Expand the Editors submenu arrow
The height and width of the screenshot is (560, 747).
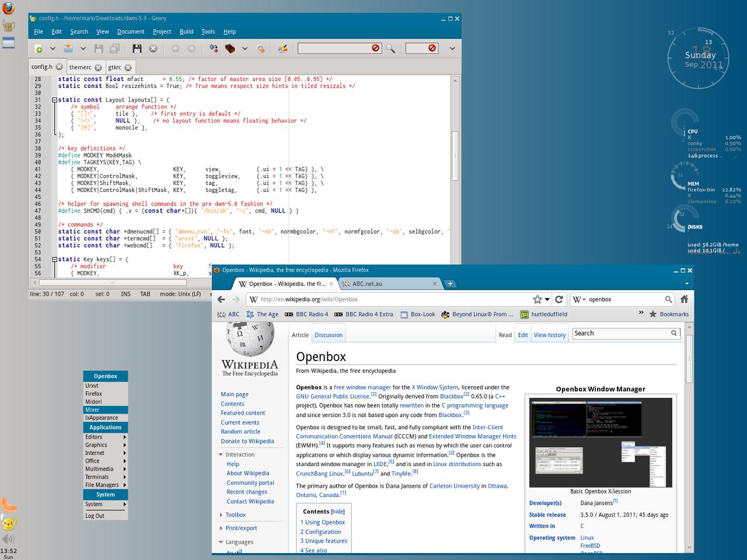coord(124,437)
